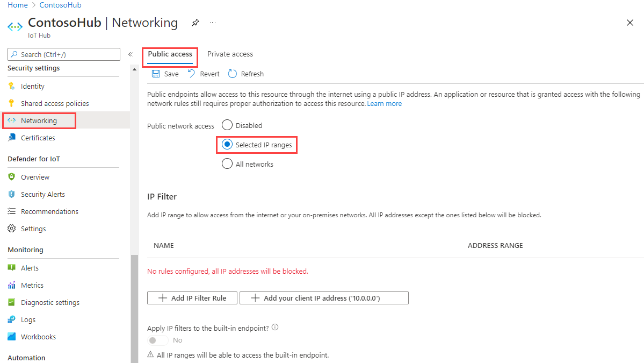Open Workbooks under Monitoring
This screenshot has height=363, width=644.
coord(38,336)
